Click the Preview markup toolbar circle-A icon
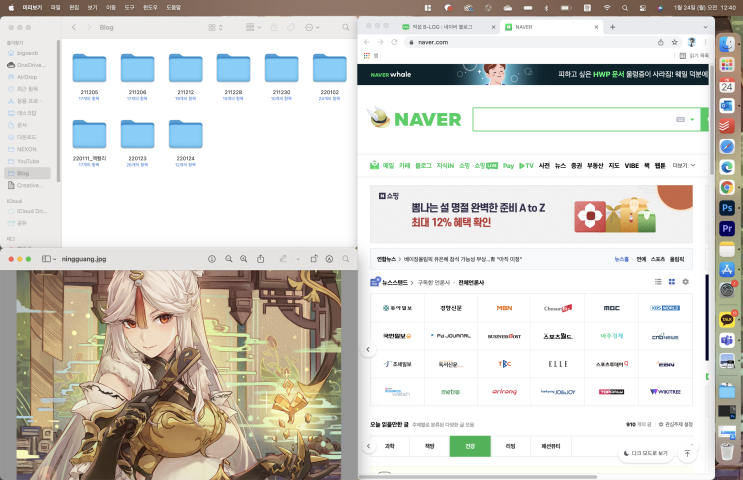 [329, 259]
